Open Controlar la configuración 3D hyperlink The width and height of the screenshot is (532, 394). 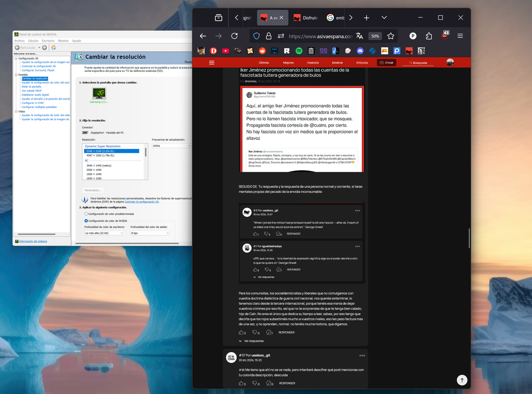[x=141, y=202]
